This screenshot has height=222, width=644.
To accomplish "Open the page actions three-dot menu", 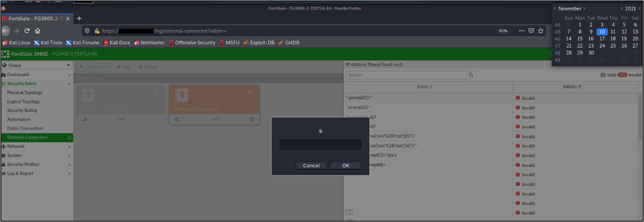I will click(x=522, y=31).
